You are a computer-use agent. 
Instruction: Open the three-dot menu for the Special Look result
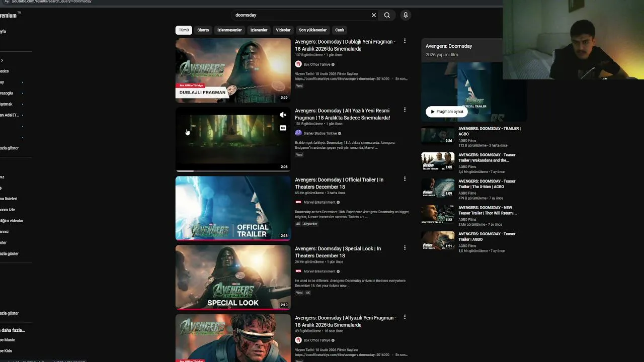coord(405,248)
